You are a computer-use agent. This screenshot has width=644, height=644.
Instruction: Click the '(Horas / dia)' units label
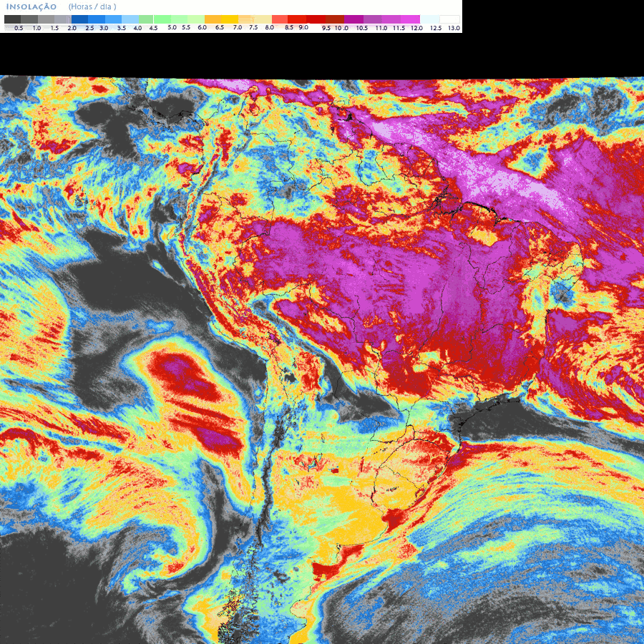[92, 7]
